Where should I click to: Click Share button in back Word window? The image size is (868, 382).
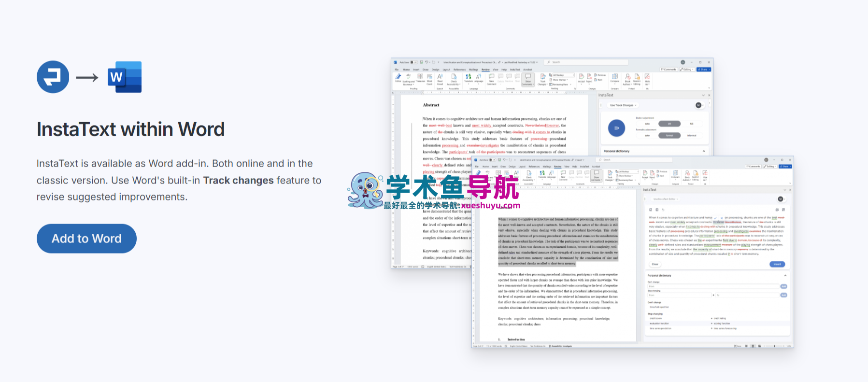tap(704, 70)
